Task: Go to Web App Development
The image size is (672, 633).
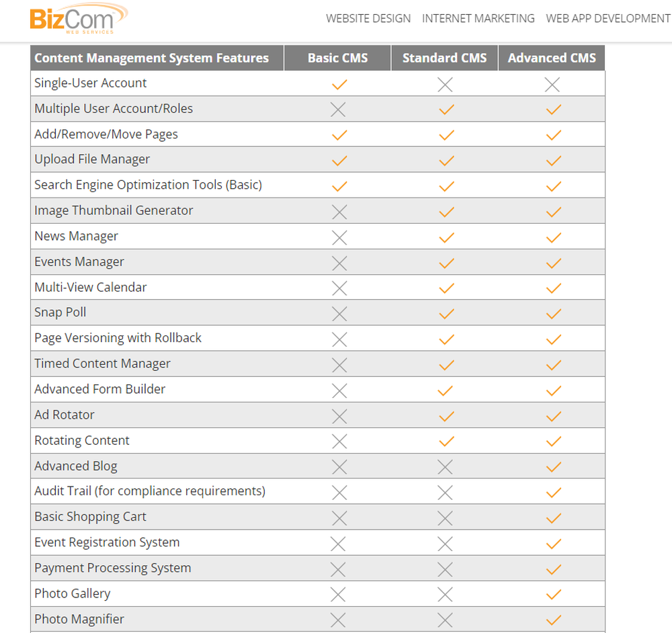Action: [607, 18]
